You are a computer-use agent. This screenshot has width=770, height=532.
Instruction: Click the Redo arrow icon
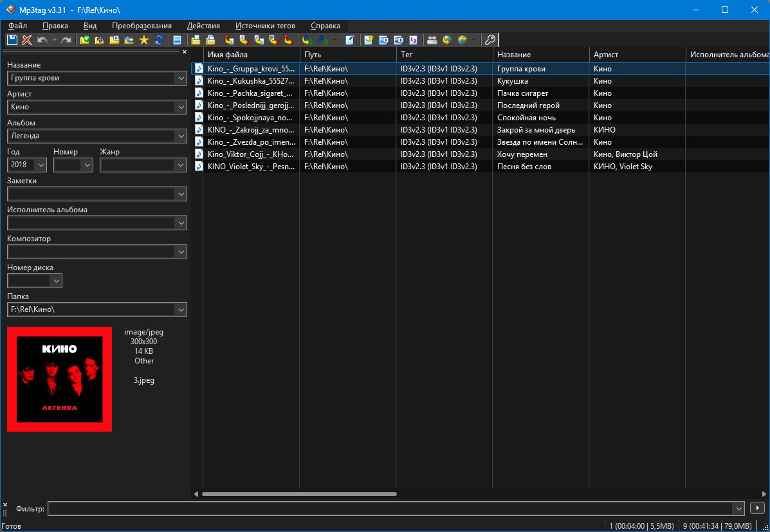click(66, 41)
